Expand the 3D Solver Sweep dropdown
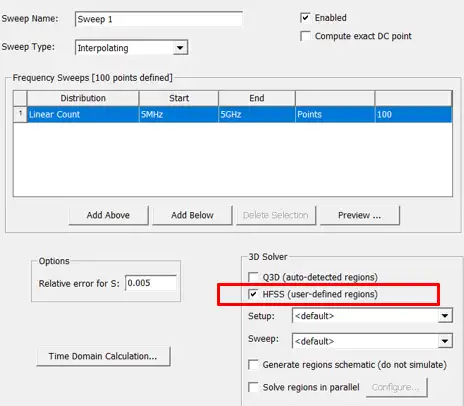The width and height of the screenshot is (464, 406). pyautogui.click(x=372, y=341)
